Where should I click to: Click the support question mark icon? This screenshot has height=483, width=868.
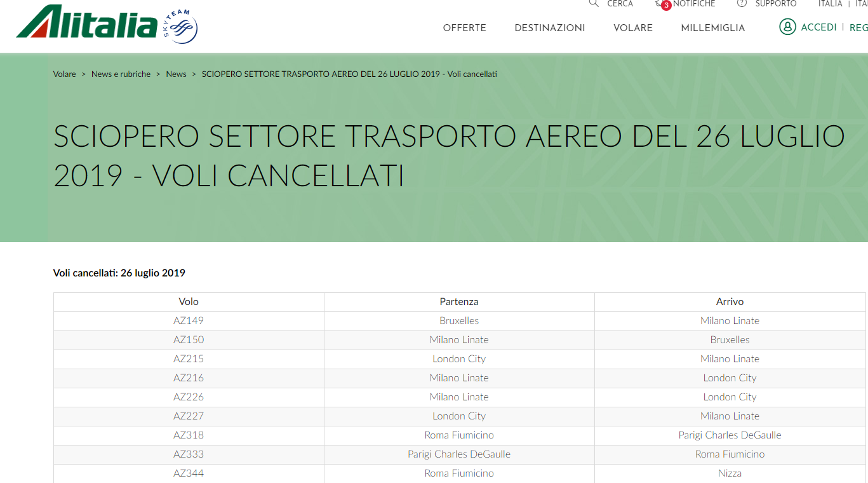pos(742,4)
